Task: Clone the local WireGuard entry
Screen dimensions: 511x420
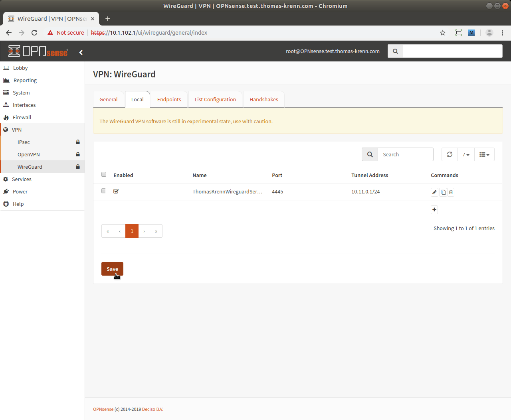Action: pos(443,192)
